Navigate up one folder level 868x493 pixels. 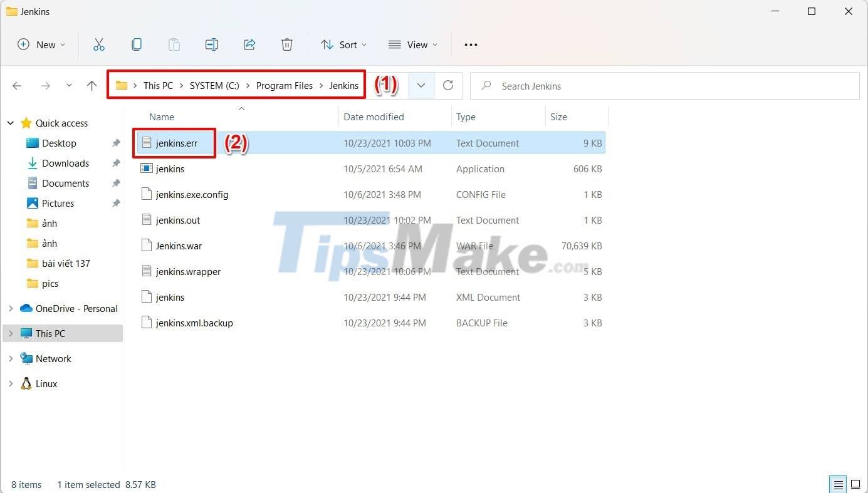pos(92,85)
